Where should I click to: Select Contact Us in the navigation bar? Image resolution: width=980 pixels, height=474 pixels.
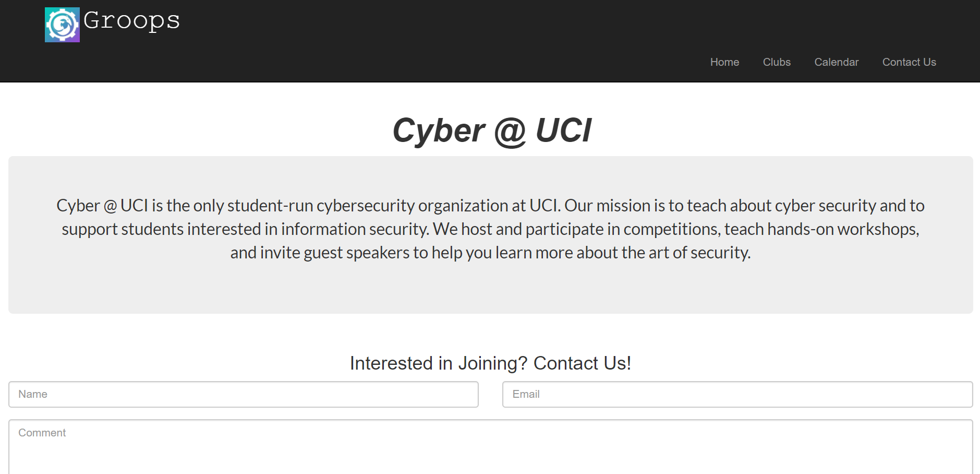tap(909, 62)
